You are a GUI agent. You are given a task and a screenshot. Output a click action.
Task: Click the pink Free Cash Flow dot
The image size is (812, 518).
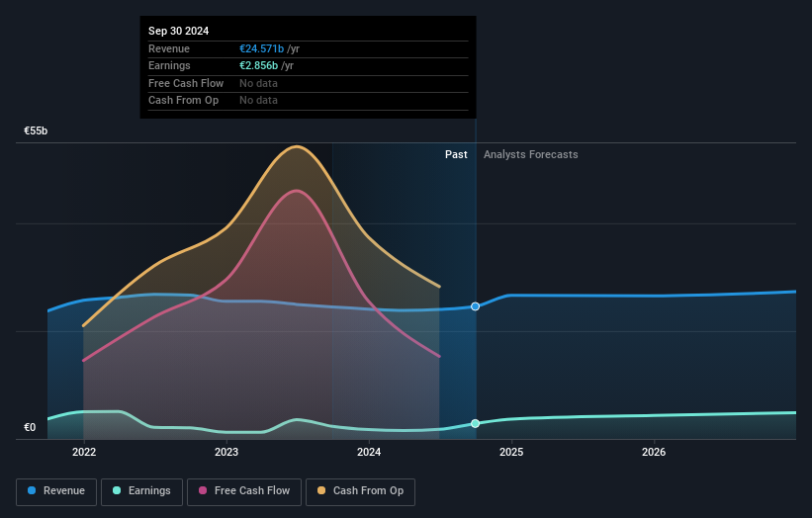click(203, 490)
